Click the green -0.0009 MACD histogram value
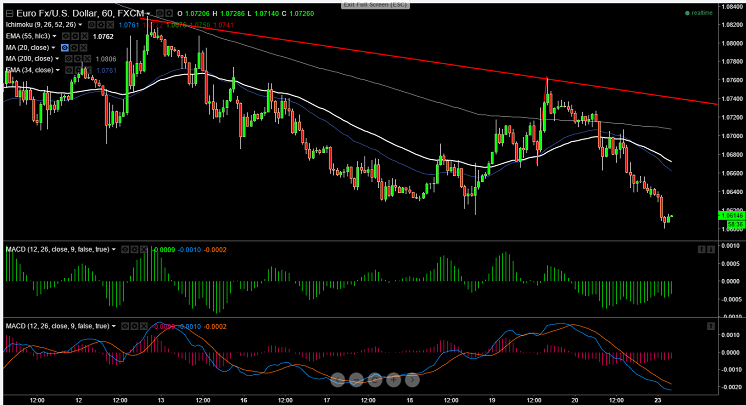This screenshot has height=405, width=746. click(164, 249)
